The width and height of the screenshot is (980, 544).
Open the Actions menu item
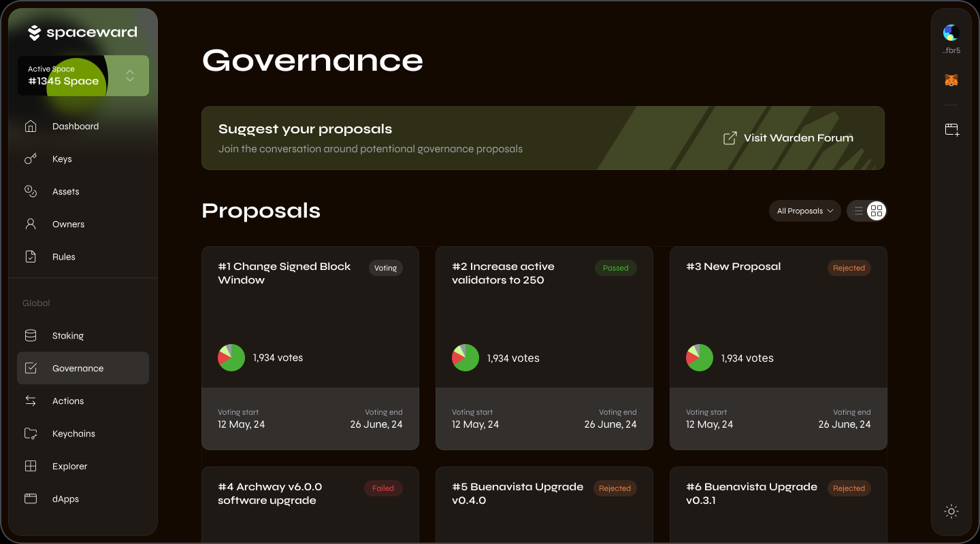coord(68,401)
